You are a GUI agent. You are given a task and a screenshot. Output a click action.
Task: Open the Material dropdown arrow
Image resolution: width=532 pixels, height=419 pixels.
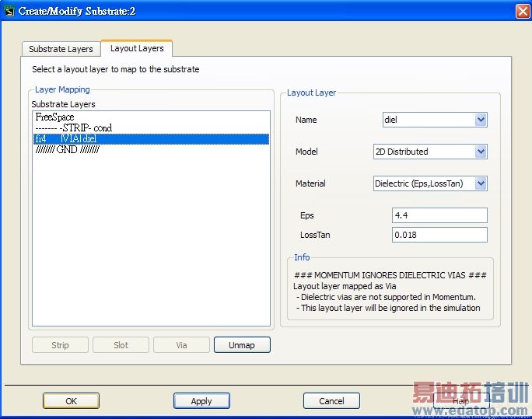481,183
